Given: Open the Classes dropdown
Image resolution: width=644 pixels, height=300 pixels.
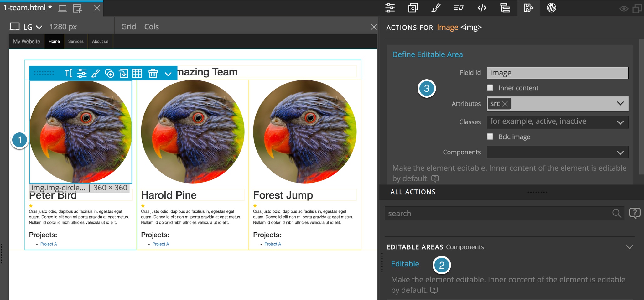Looking at the screenshot, I should [x=620, y=122].
